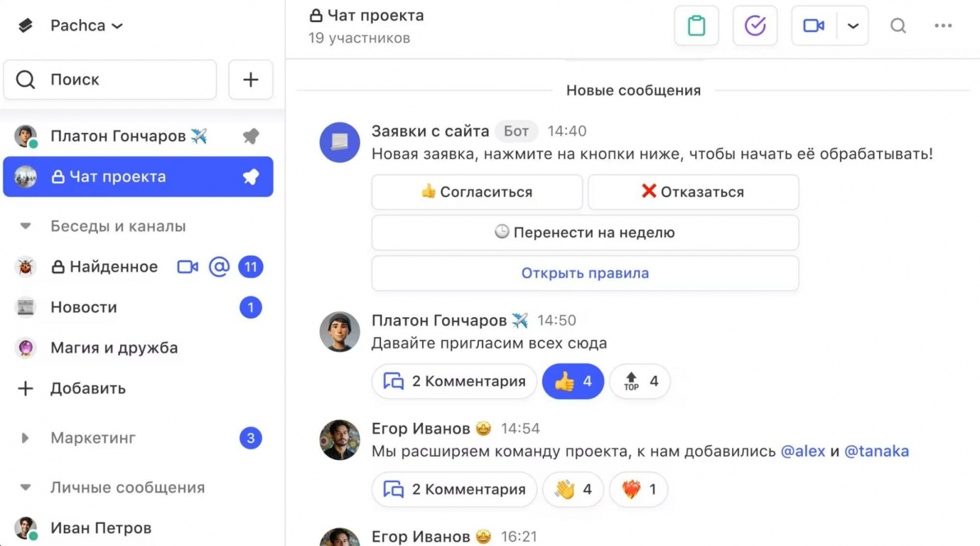Screen dimensions: 980x546
Task: Open the tasks checkmark circle icon
Action: (x=755, y=26)
